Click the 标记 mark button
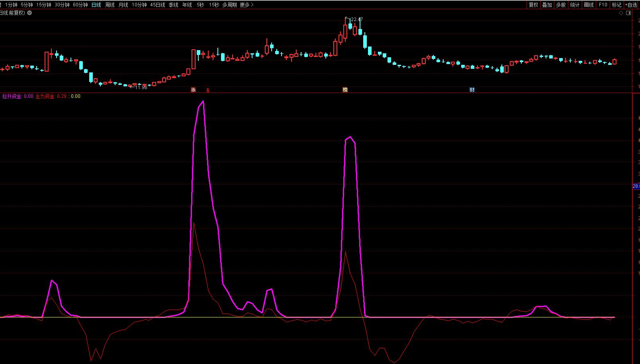Viewport: 640px width, 364px height. (x=617, y=5)
